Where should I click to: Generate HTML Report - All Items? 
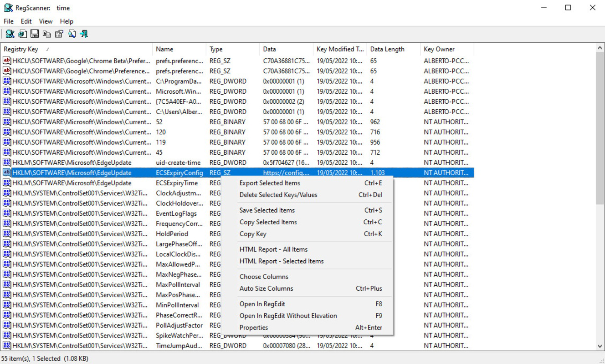click(307, 249)
